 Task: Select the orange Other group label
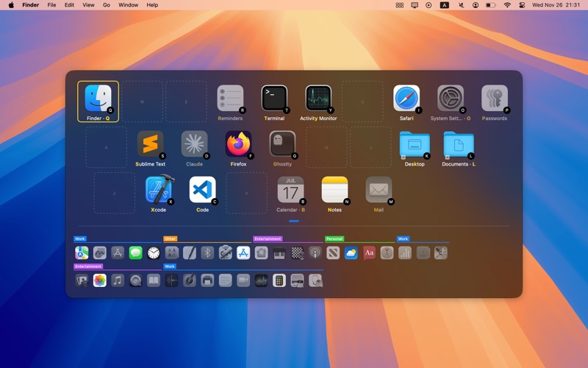pyautogui.click(x=170, y=238)
